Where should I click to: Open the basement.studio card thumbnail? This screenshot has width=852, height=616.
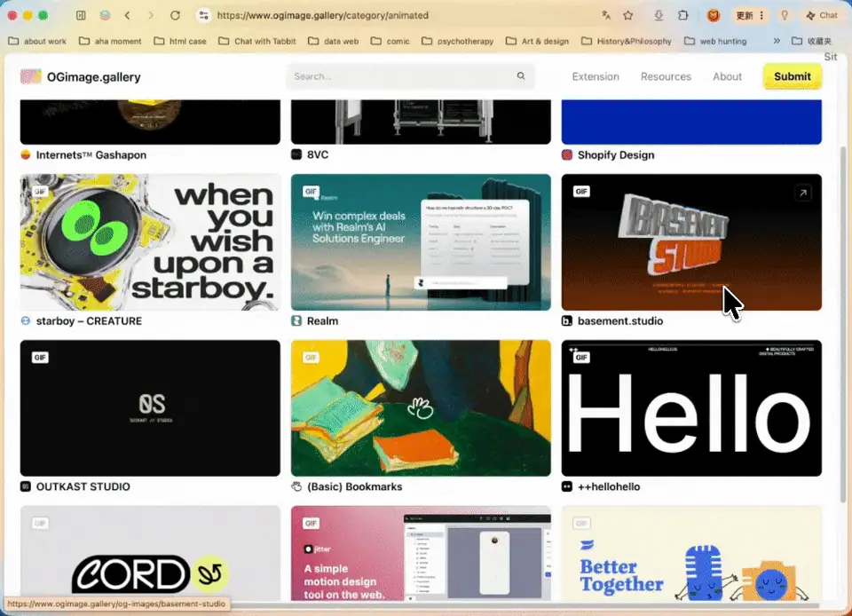coord(691,242)
